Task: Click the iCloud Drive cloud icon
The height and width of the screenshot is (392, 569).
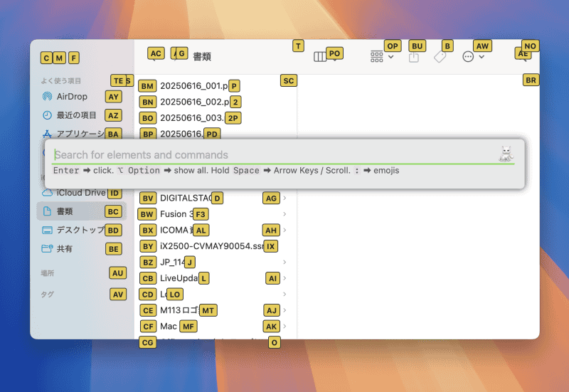Action: pyautogui.click(x=47, y=192)
